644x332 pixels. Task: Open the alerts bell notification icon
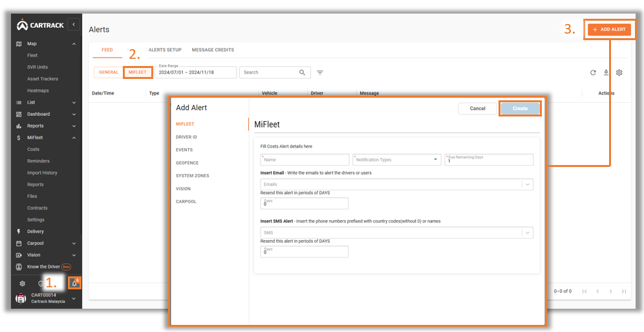(x=74, y=283)
